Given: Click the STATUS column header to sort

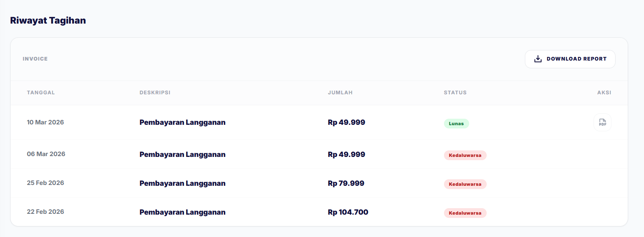Looking at the screenshot, I should (455, 93).
